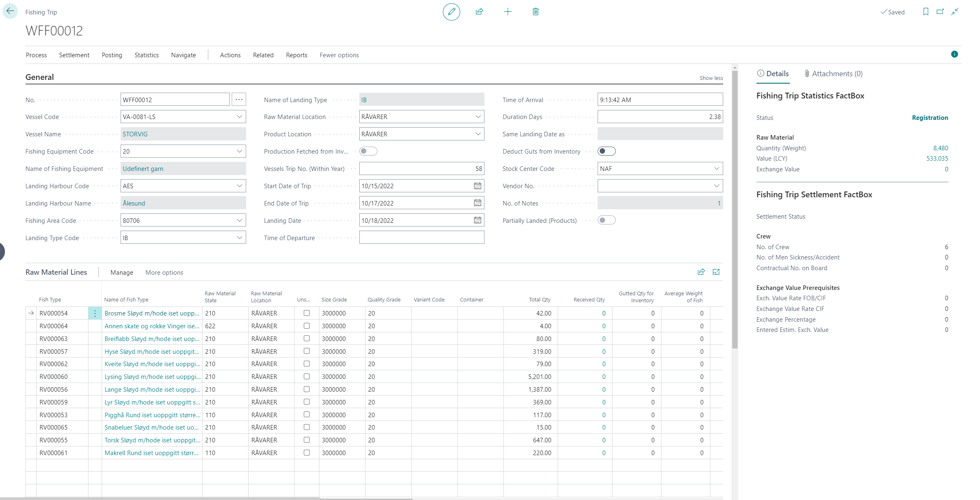Click the plus new record icon

507,12
